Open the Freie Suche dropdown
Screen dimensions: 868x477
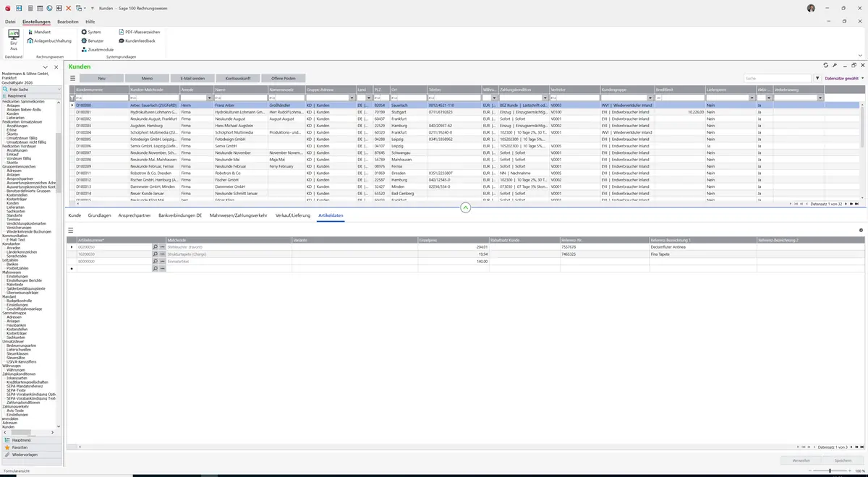59,89
